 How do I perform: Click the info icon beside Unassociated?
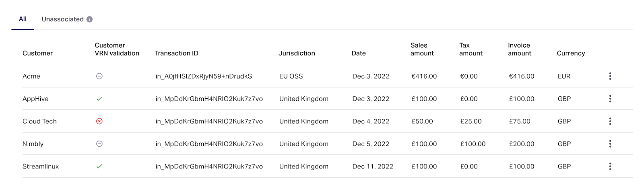pos(89,19)
